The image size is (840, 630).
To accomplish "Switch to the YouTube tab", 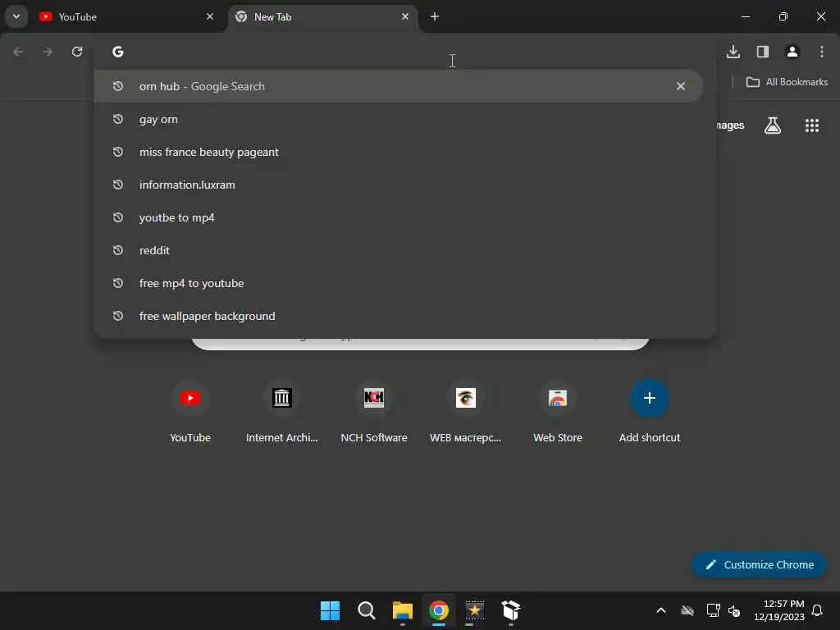I will coord(127,17).
